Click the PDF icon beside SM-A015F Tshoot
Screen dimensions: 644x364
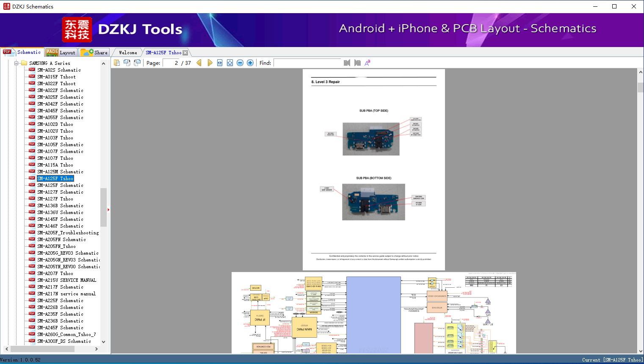pos(32,76)
